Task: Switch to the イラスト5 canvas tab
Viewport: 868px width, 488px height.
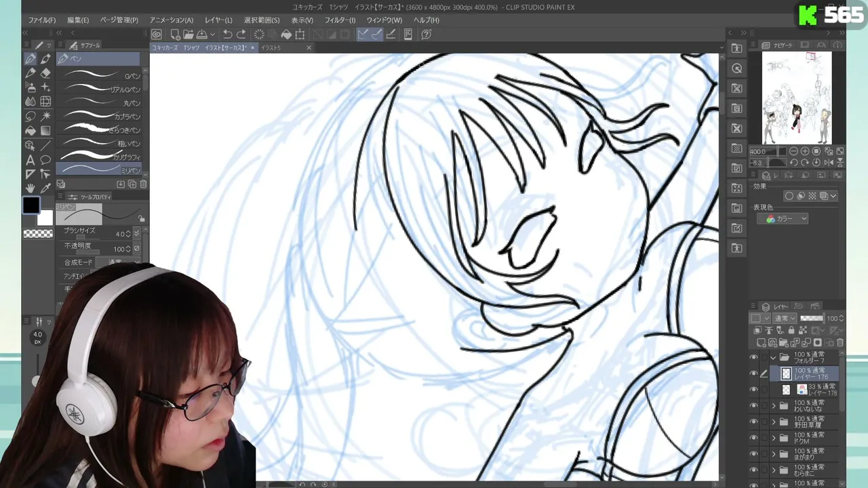Action: (271, 48)
